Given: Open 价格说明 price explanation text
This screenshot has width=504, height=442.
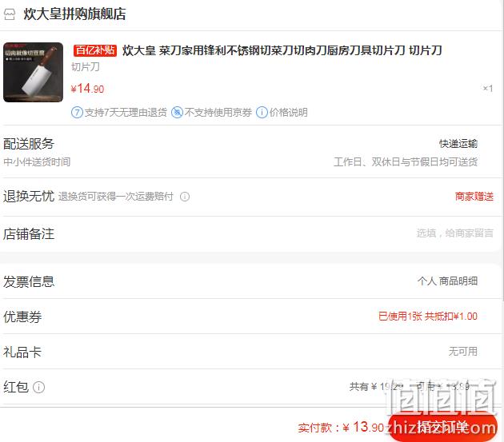Looking at the screenshot, I should (288, 113).
